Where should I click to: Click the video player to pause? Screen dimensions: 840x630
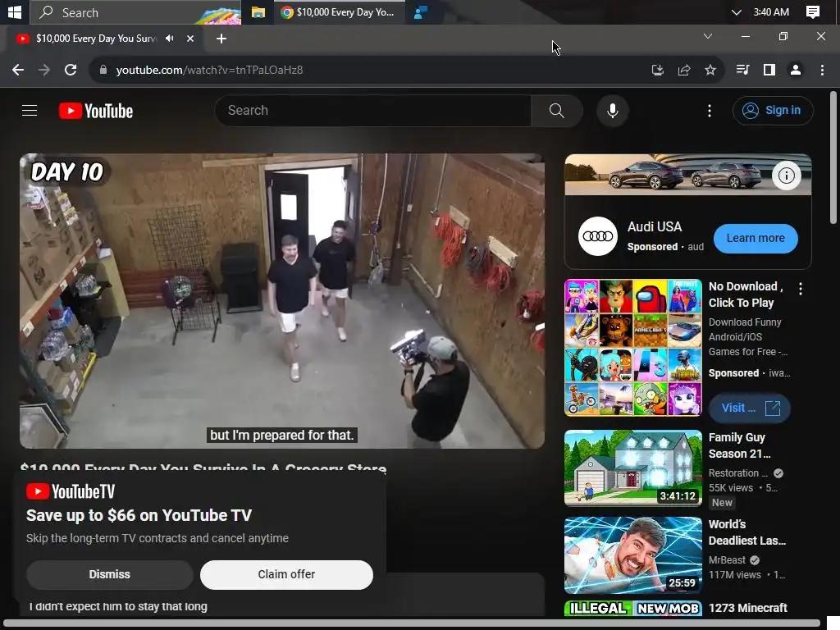click(282, 301)
